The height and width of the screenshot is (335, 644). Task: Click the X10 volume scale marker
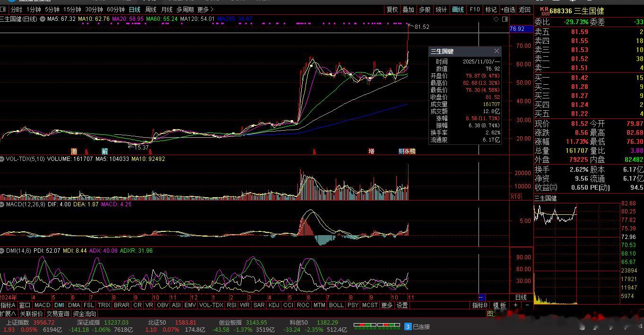[x=515, y=196]
